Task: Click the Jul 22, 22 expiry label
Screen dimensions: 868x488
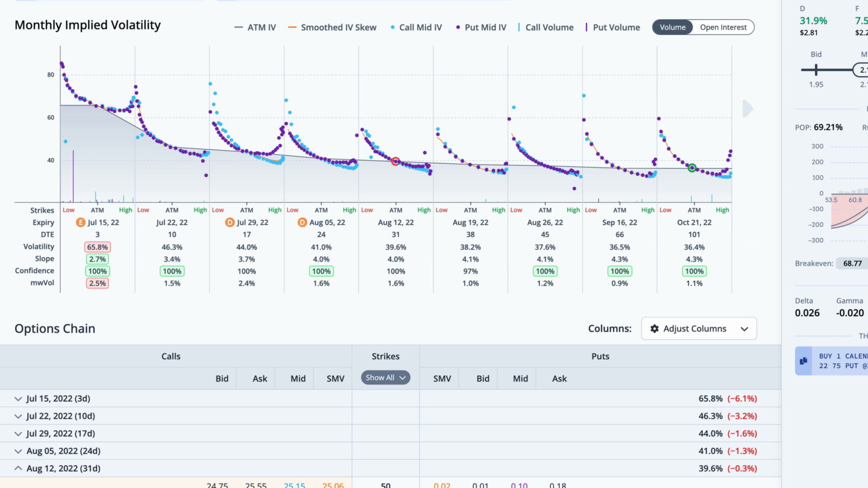Action: tap(172, 222)
